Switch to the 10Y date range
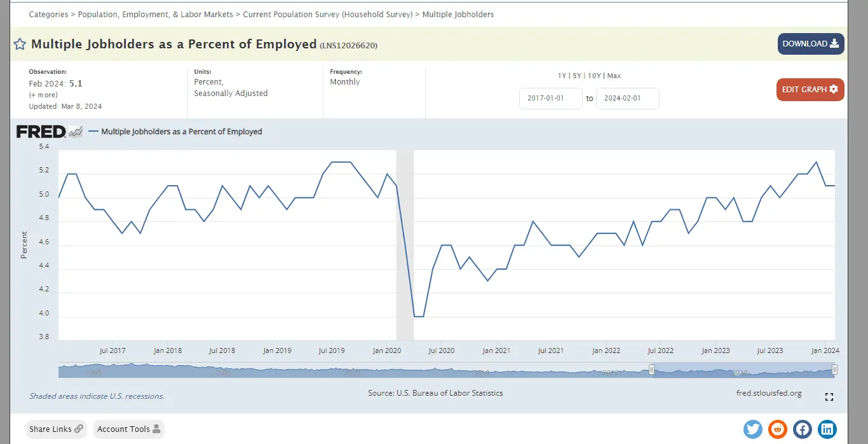This screenshot has height=444, width=868. click(x=594, y=76)
